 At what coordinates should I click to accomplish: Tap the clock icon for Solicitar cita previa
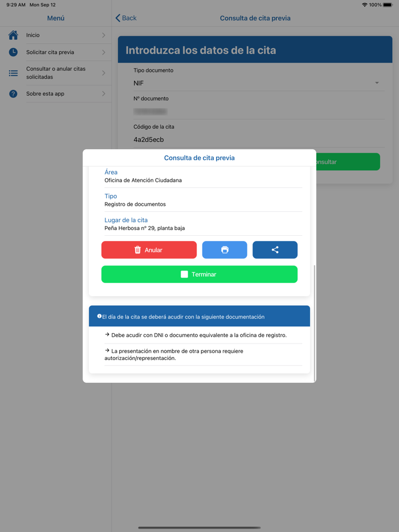13,52
